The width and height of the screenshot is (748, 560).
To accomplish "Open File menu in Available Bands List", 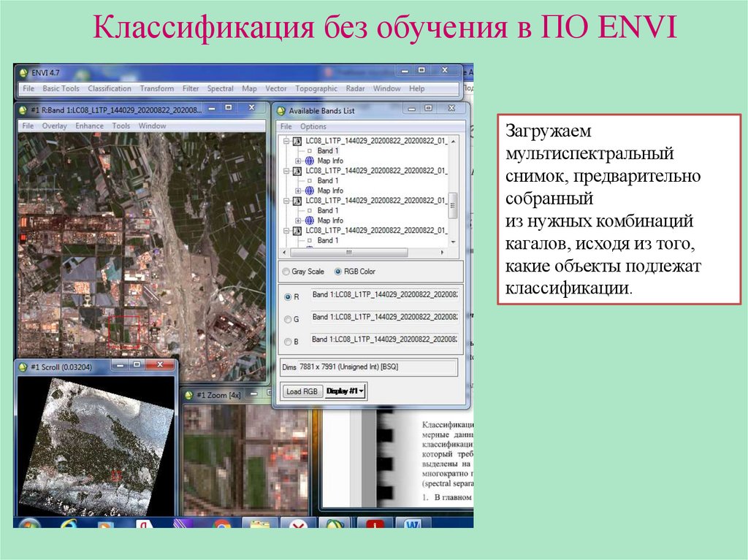I will pos(286,127).
